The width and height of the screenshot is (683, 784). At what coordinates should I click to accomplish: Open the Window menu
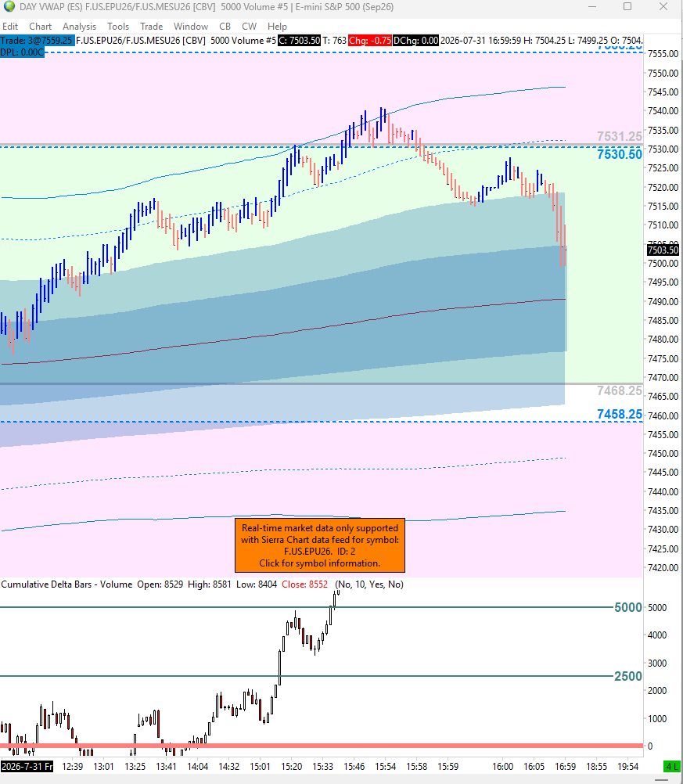tap(190, 27)
